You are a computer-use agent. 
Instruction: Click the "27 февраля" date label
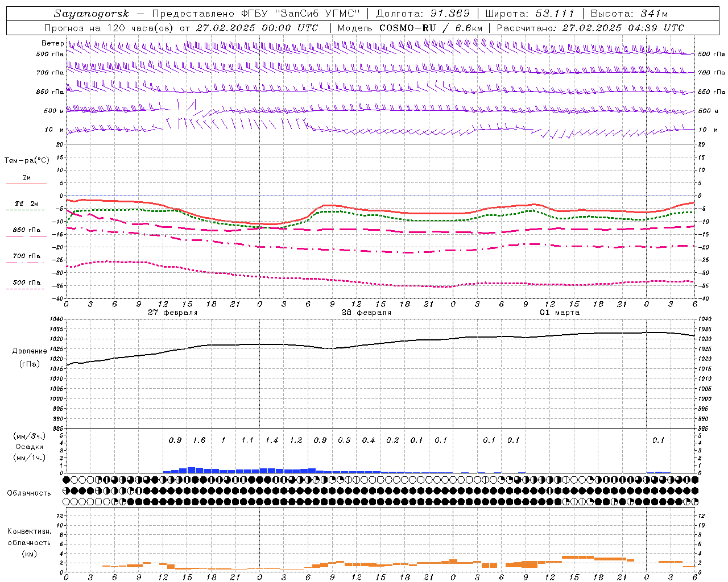pos(172,312)
